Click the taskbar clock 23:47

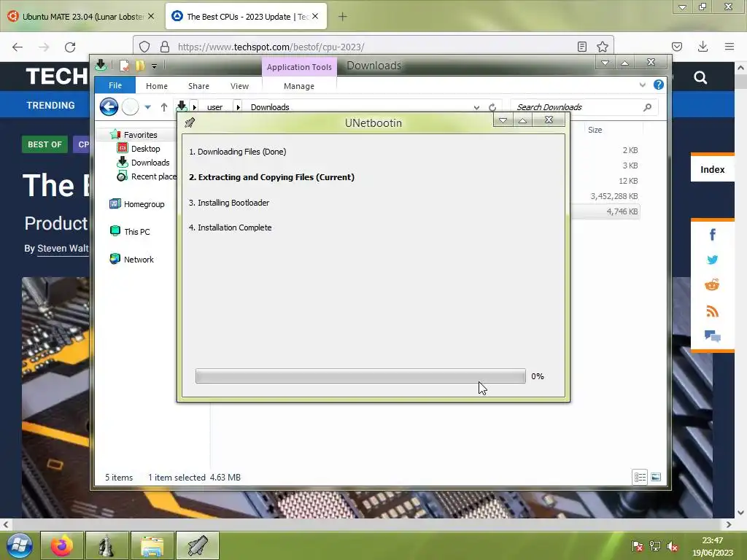click(x=712, y=540)
